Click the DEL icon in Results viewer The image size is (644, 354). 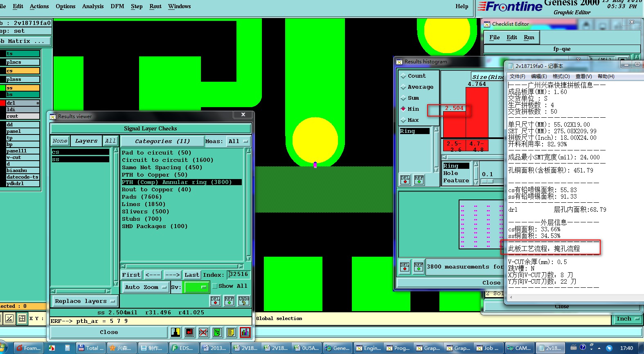[x=215, y=301]
